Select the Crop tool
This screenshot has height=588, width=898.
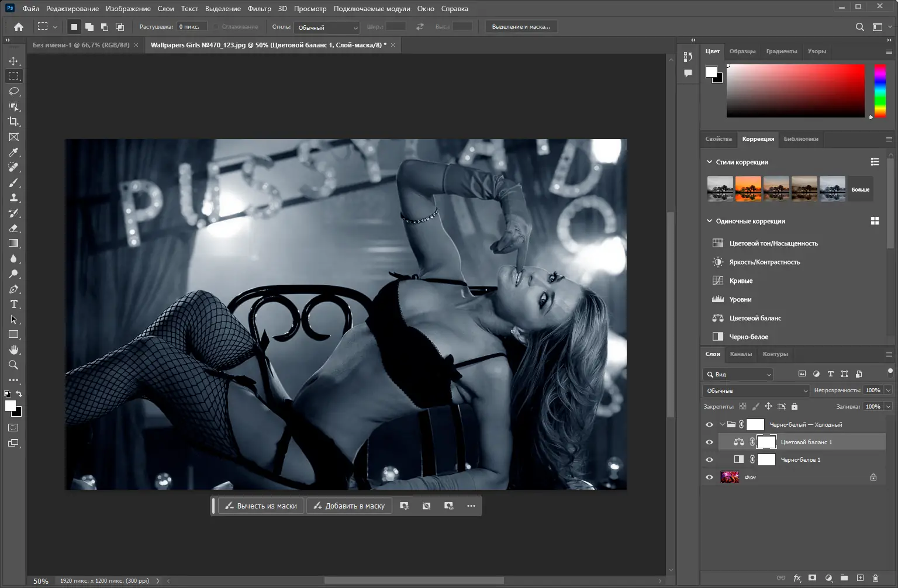coord(13,122)
